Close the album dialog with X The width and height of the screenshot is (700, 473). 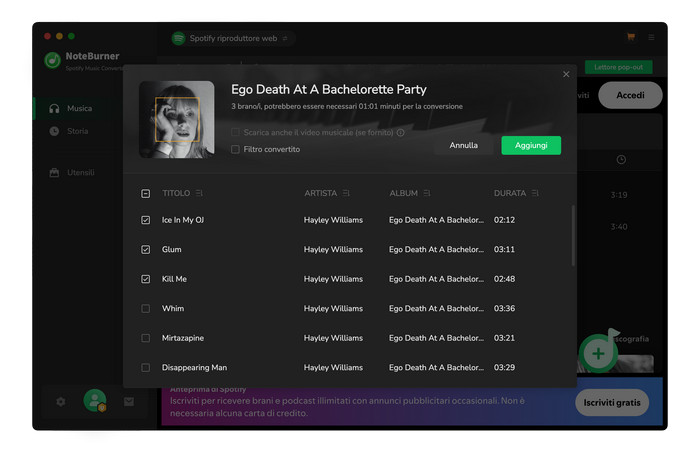[x=566, y=74]
